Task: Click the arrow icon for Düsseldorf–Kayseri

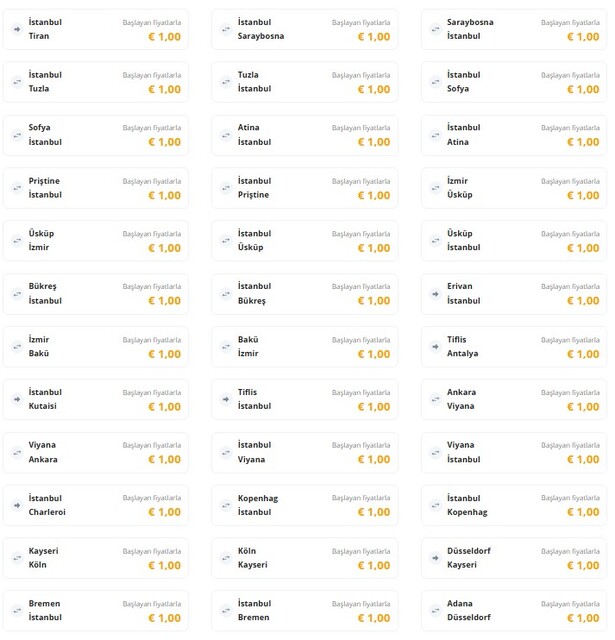Action: pyautogui.click(x=435, y=558)
